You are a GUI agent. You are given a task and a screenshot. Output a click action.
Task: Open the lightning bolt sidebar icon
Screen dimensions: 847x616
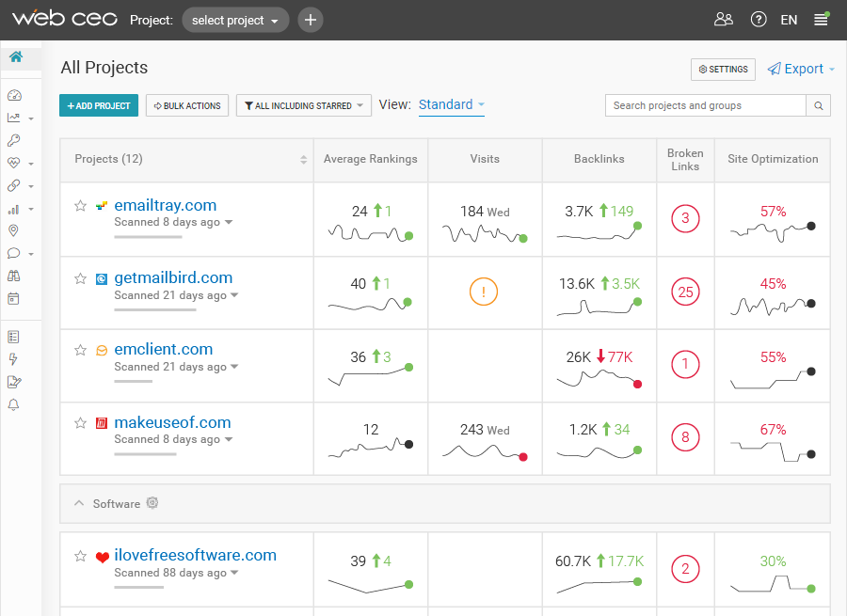point(13,359)
